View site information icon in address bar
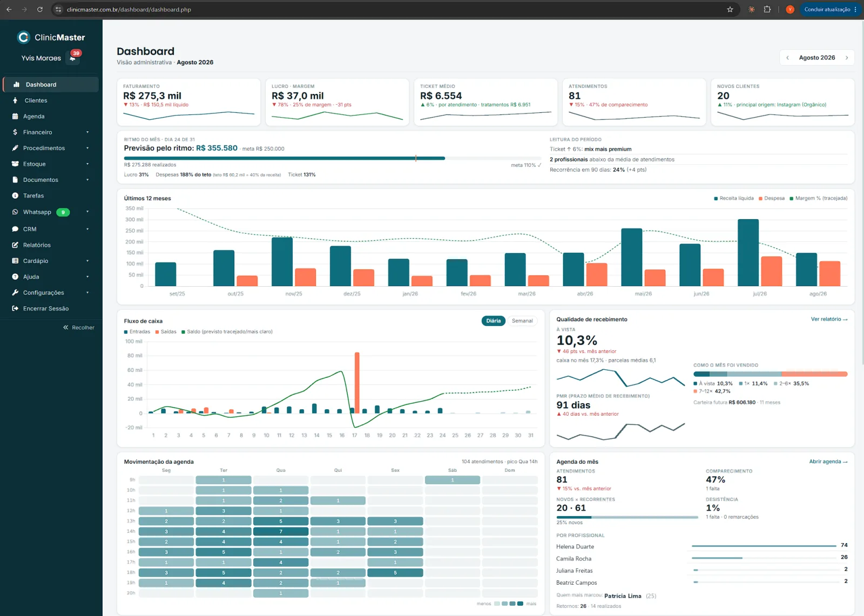The height and width of the screenshot is (616, 864). point(59,9)
